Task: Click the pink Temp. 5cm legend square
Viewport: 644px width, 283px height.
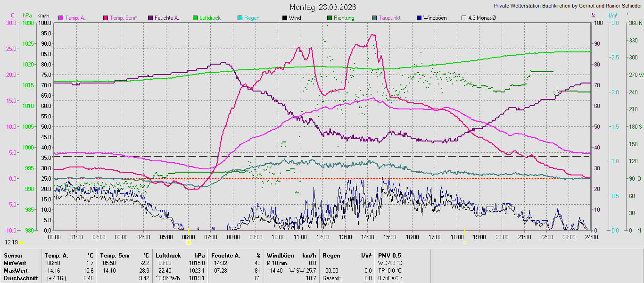Action: click(106, 18)
